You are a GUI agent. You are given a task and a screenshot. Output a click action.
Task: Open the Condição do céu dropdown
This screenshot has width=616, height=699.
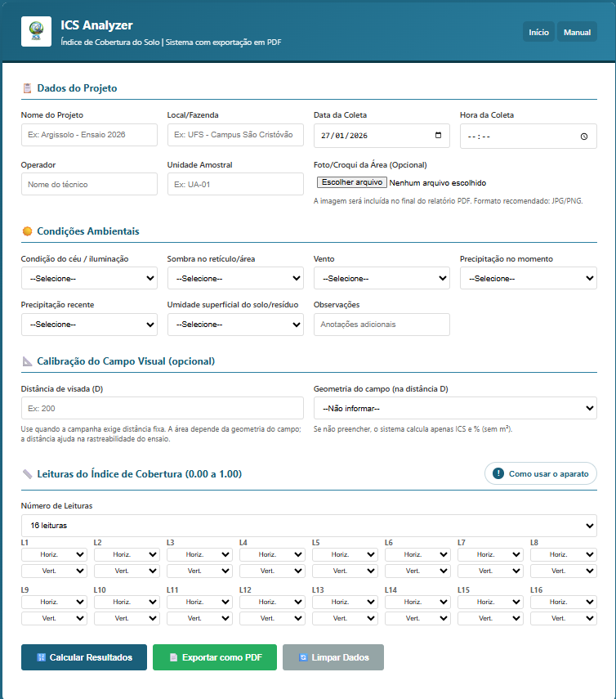coord(89,278)
